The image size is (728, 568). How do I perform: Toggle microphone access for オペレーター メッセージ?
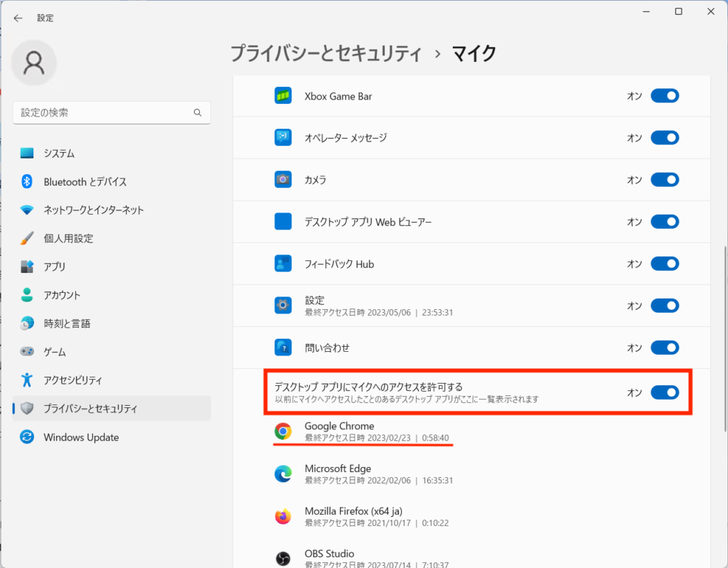click(665, 138)
